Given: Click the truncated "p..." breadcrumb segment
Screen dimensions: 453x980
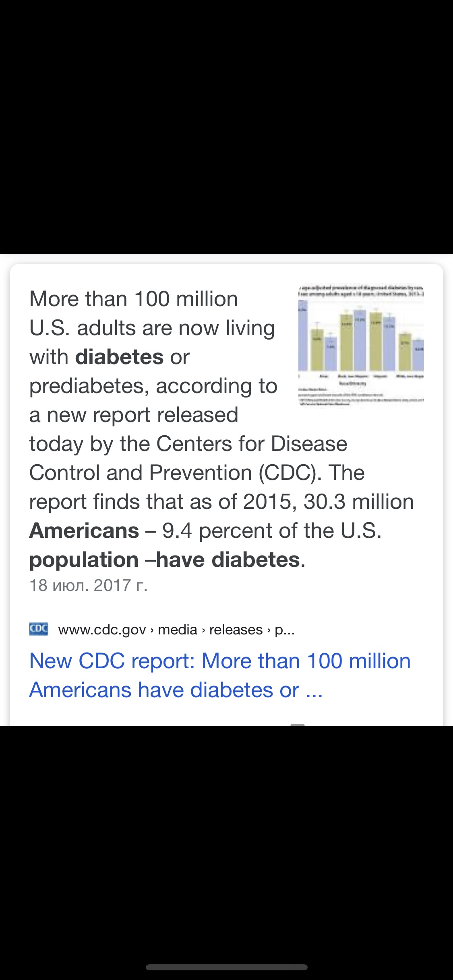Looking at the screenshot, I should coord(285,630).
